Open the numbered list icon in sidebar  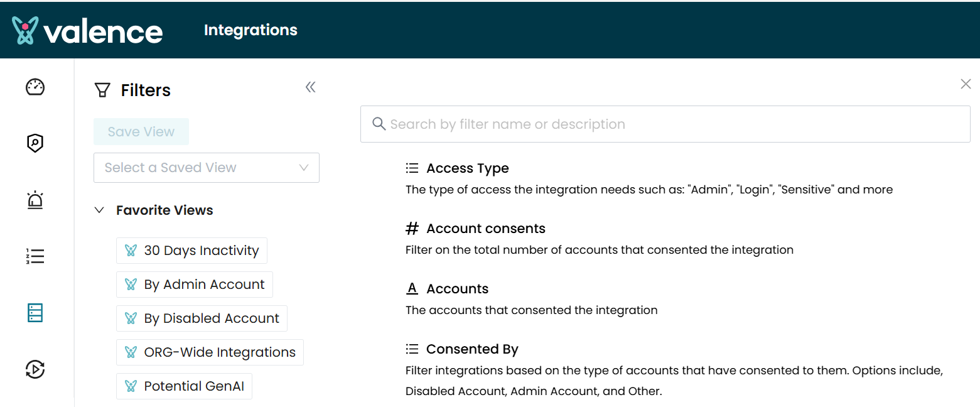click(35, 256)
